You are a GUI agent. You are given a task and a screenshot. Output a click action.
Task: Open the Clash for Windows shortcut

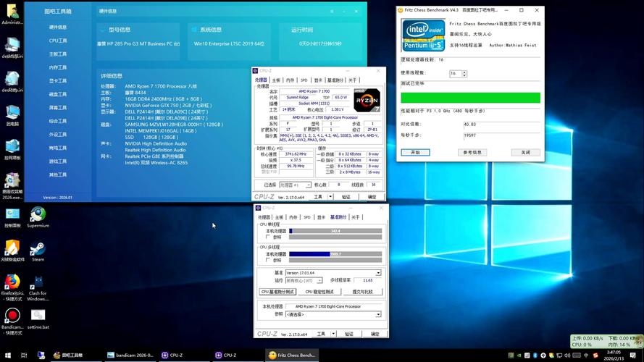coord(38,282)
